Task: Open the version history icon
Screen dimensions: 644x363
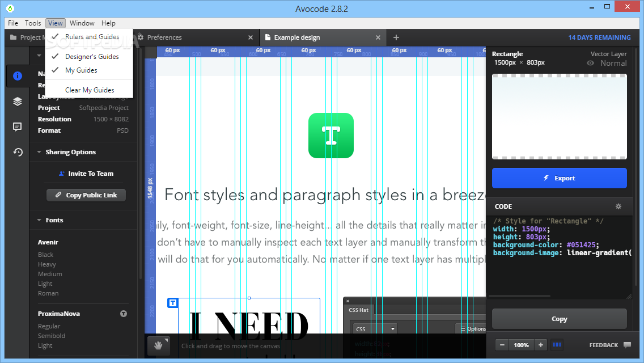Action: pos(17,152)
